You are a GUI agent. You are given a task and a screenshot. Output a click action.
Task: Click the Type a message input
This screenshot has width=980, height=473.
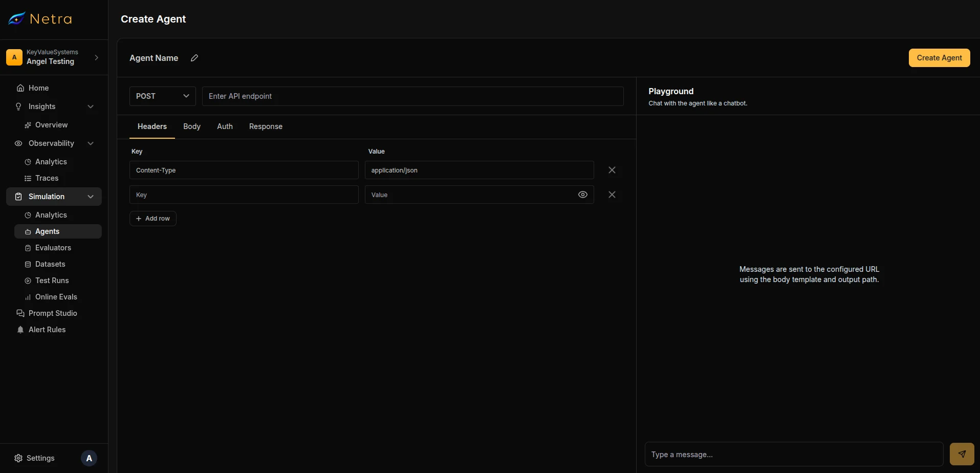click(794, 454)
